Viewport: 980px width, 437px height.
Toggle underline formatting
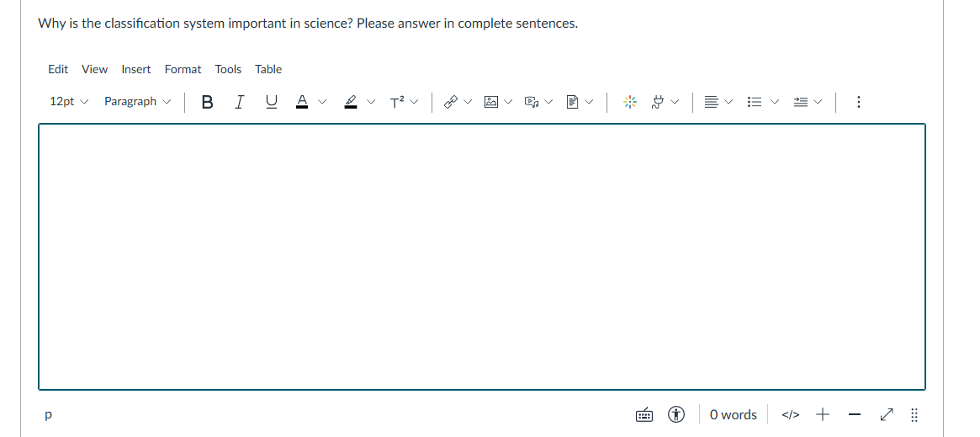[270, 102]
